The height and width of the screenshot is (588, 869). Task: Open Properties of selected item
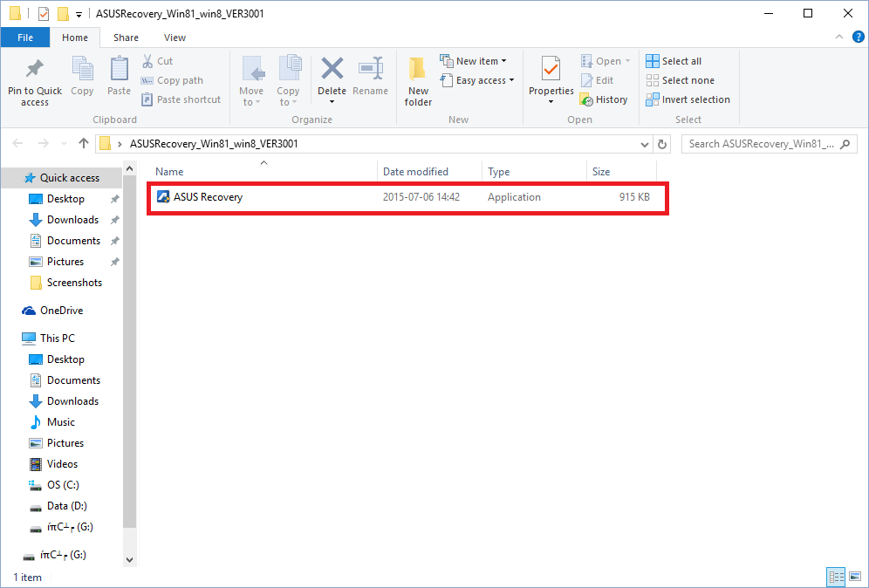(551, 75)
